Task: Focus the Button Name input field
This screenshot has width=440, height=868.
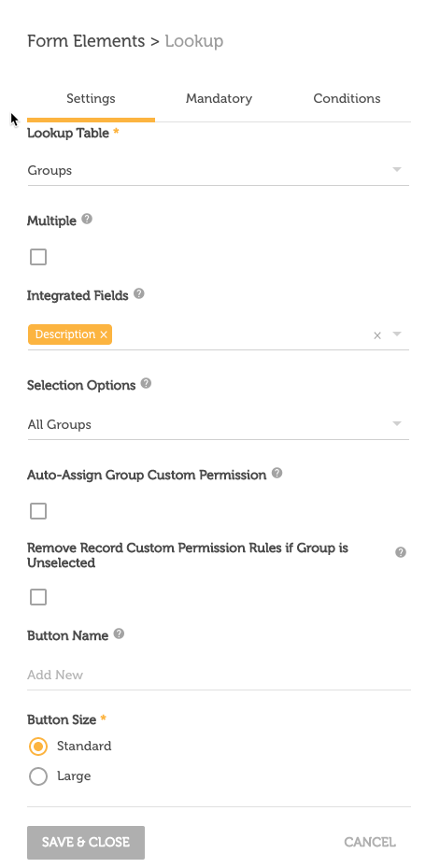Action: (x=219, y=675)
